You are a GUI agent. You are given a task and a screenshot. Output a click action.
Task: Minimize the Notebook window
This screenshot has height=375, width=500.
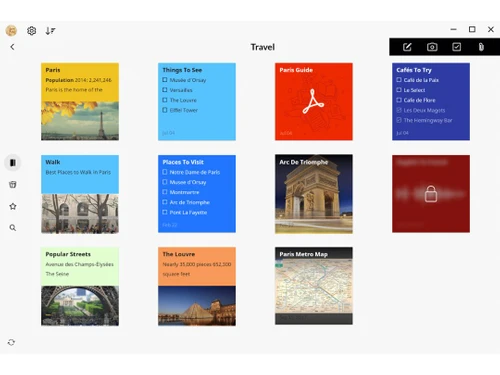pyautogui.click(x=454, y=29)
